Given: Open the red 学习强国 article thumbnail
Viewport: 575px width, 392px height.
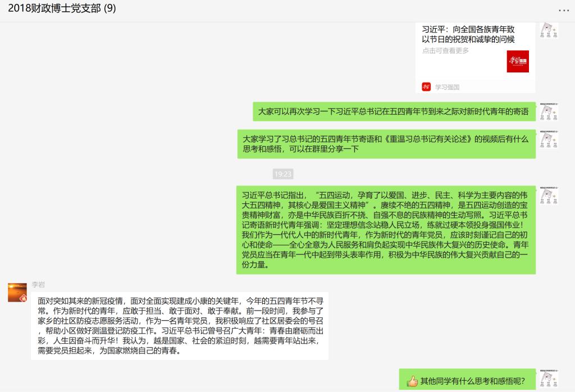Looking at the screenshot, I should coord(518,61).
